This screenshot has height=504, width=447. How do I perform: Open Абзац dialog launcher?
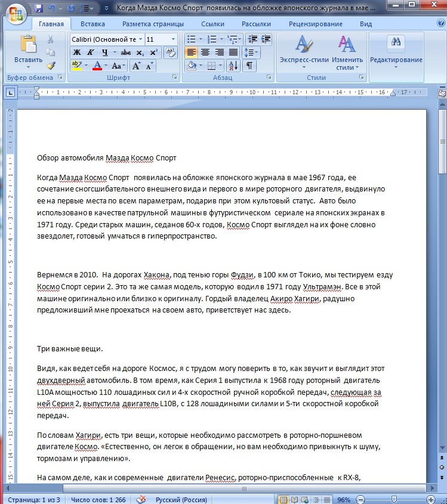click(x=269, y=77)
